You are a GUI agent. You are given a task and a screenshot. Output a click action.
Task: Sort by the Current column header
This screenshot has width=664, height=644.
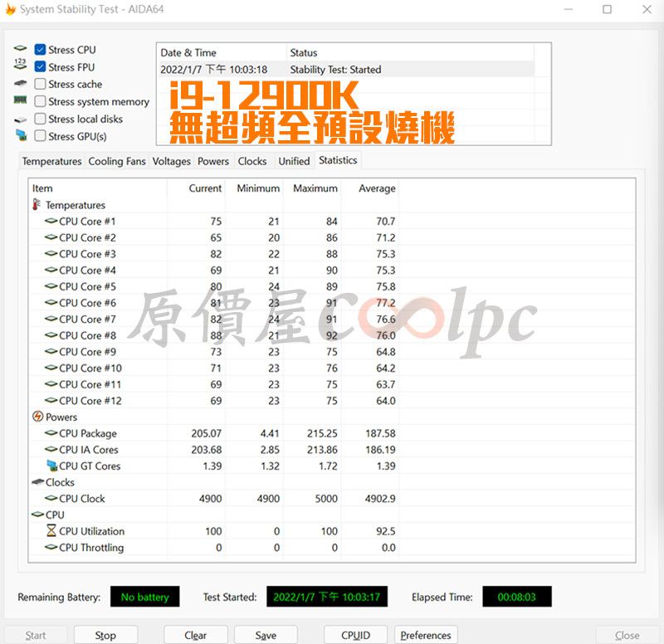click(196, 188)
